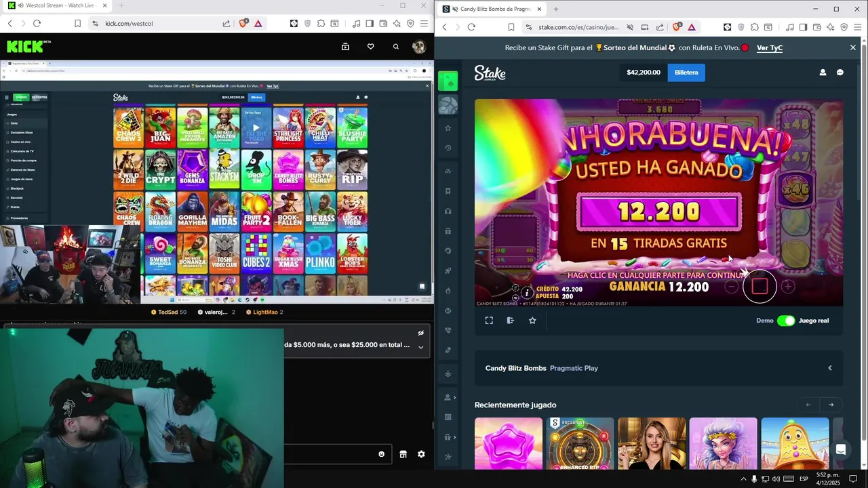Select green Casino icon in Stake sidebar
Screen dimensions: 868x488
(x=448, y=81)
